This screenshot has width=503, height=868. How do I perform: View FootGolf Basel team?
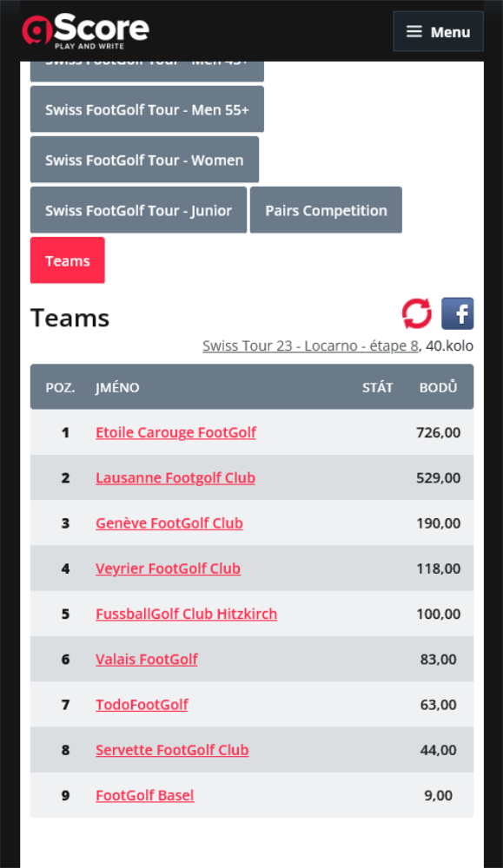tap(145, 795)
